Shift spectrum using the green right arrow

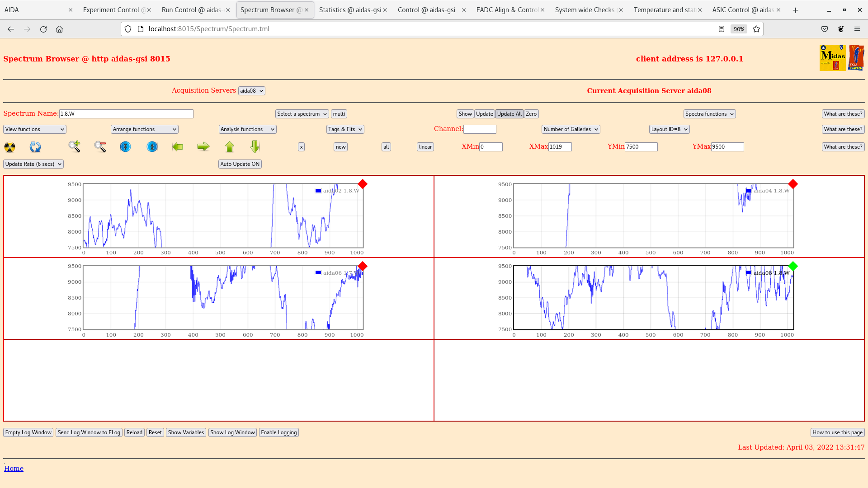(203, 146)
